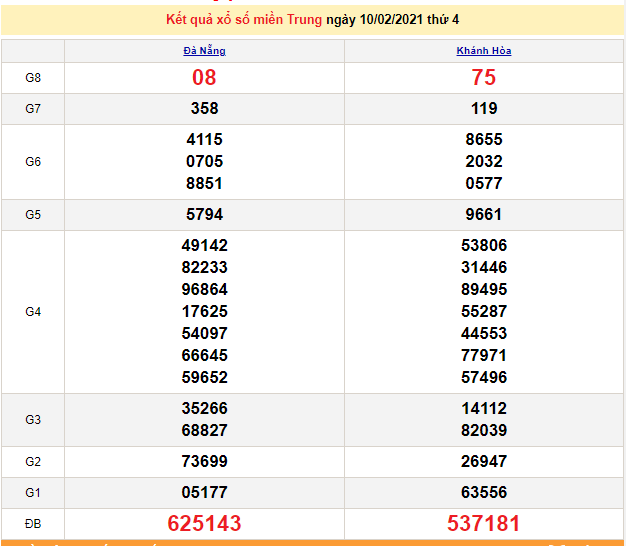Screen dimensions: 626x546
Task: Click Khánh Hòa G2 number 26947
Action: (x=484, y=461)
